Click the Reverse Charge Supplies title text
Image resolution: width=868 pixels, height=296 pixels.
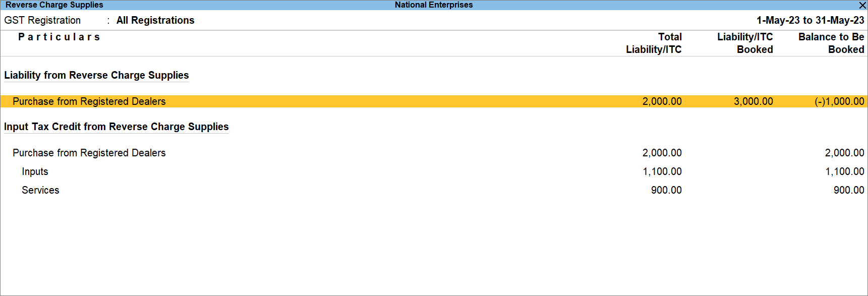(x=54, y=5)
